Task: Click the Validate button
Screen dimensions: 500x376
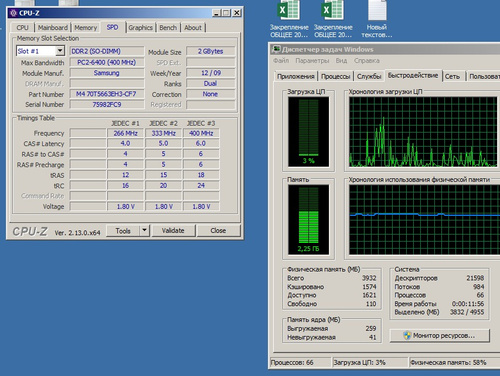Action: (x=173, y=230)
